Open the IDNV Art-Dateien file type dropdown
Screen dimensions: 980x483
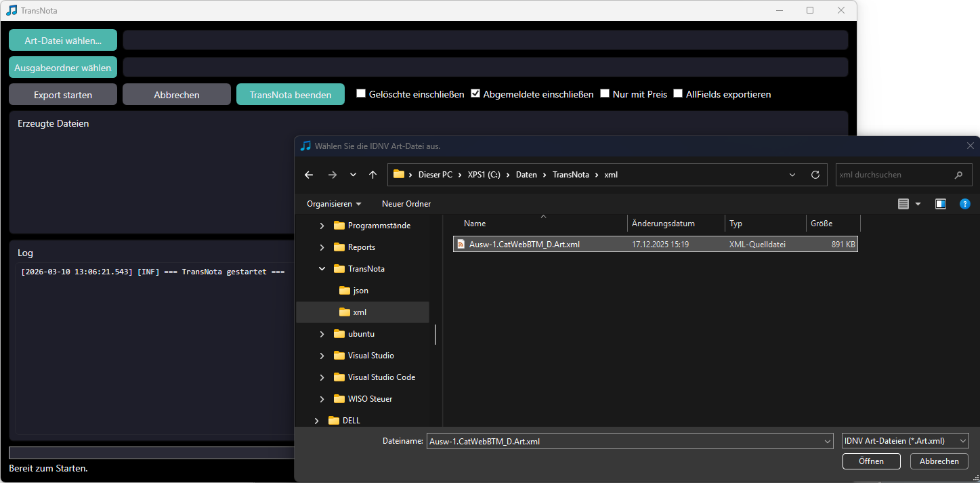click(x=905, y=441)
